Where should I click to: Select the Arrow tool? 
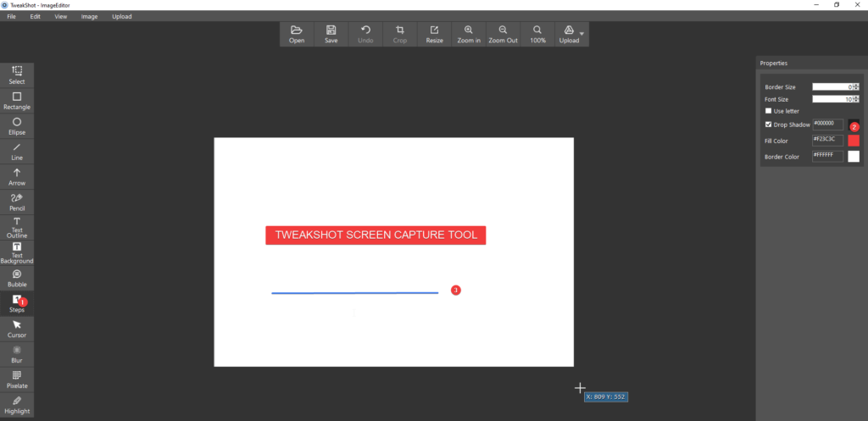[x=17, y=177]
